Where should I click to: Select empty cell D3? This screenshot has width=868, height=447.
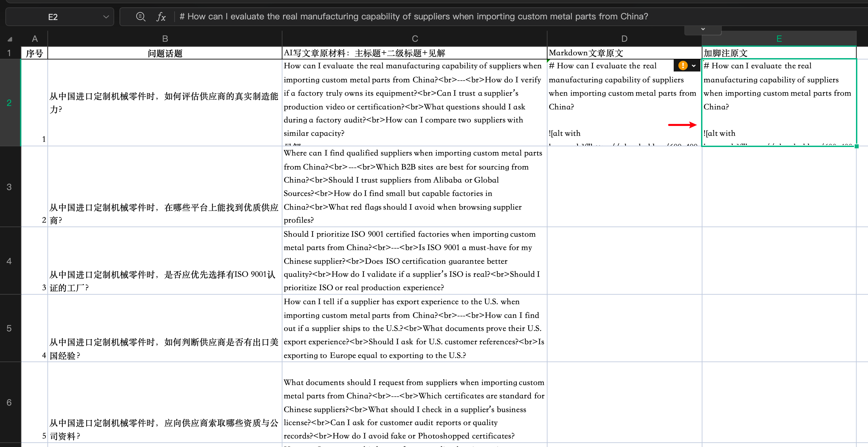(x=624, y=187)
